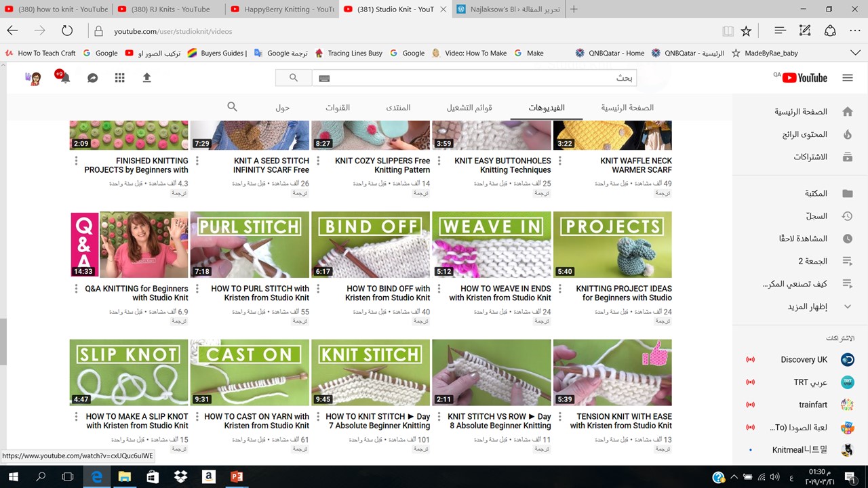868x488 pixels.
Task: Open 'HOW TO CAST ON YARN' video title link
Action: (256, 421)
